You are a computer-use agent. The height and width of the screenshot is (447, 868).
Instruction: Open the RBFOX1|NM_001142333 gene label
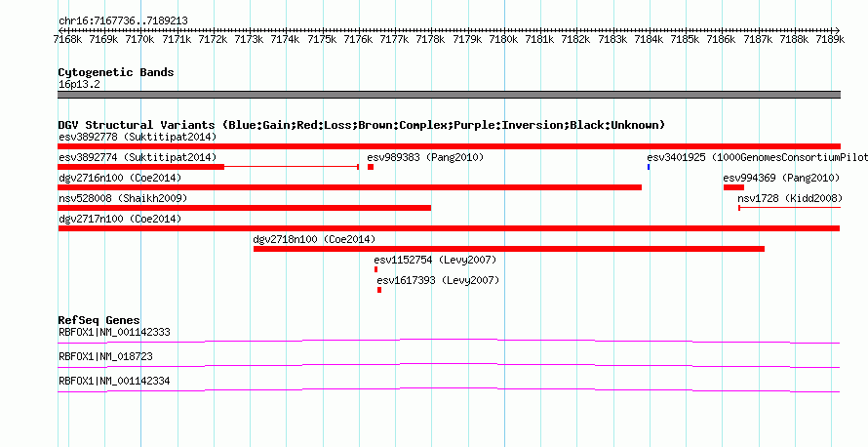(114, 333)
